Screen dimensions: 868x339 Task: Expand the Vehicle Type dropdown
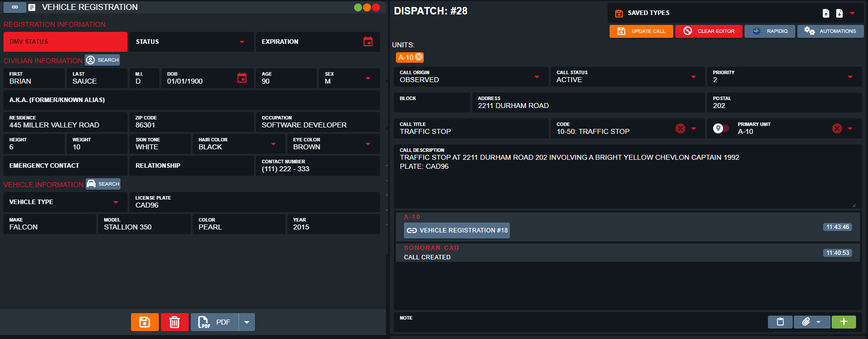[116, 202]
